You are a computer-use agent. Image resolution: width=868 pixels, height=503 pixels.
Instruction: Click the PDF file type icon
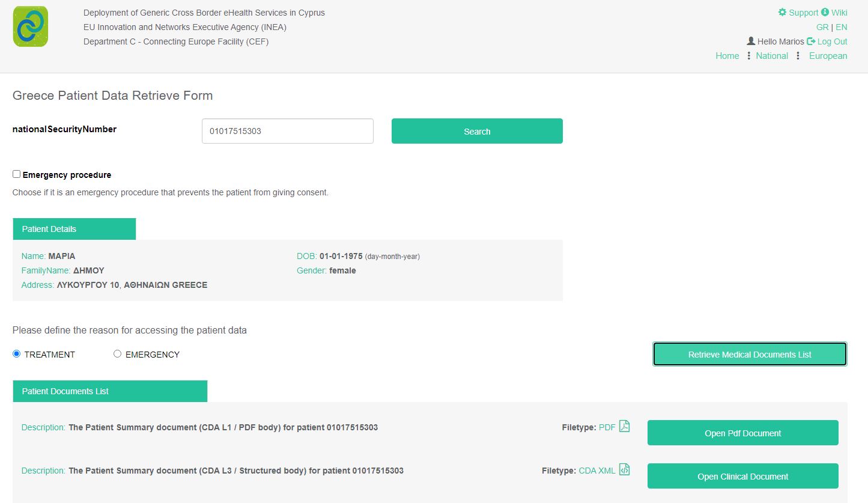coord(625,427)
